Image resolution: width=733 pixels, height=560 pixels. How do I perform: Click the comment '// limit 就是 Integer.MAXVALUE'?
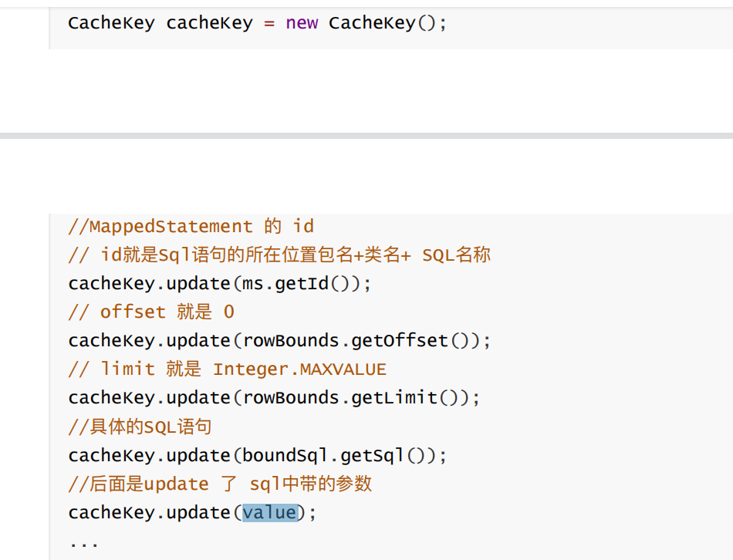coord(227,369)
